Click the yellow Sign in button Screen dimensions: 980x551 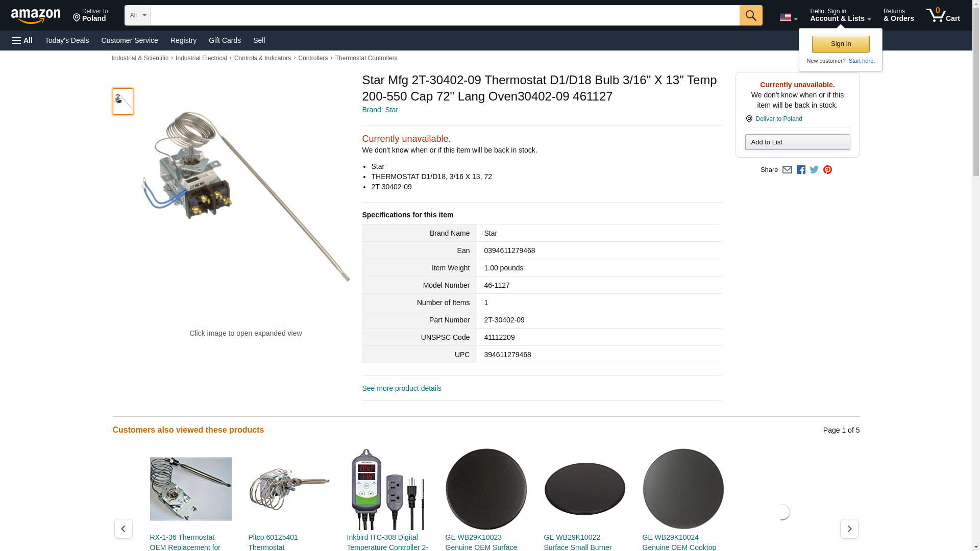[841, 44]
